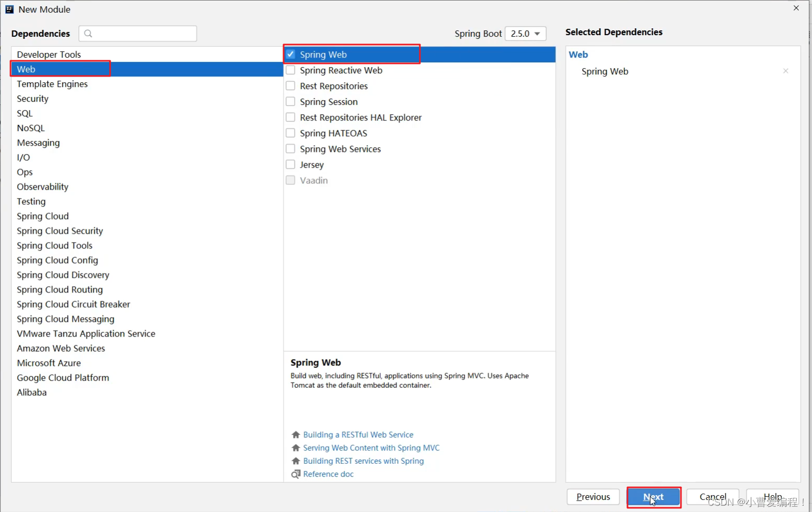The image size is (812, 512).
Task: Open the Spring Boot version dropdown
Action: 525,34
